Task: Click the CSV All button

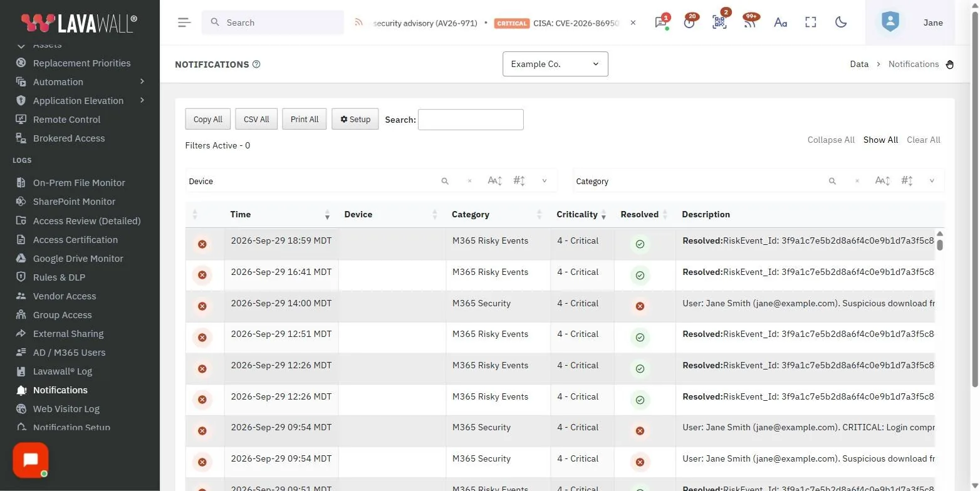Action: point(256,119)
